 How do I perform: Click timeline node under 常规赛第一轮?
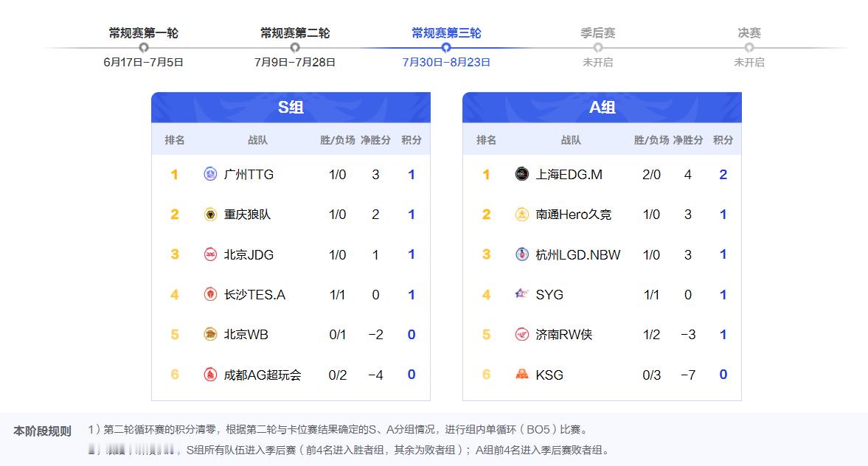tap(143, 48)
